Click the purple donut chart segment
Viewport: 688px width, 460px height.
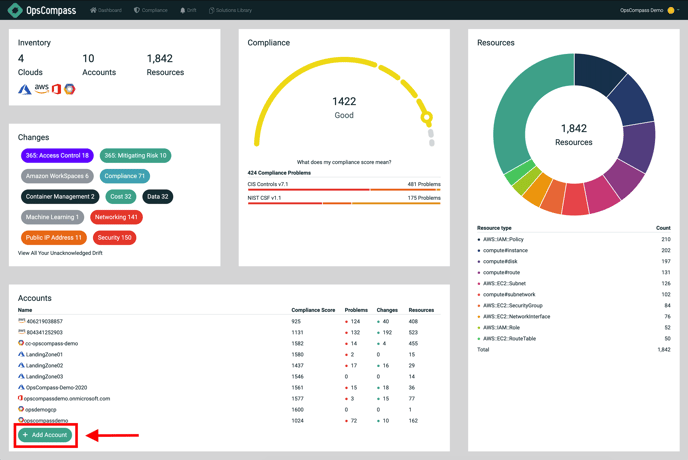click(638, 145)
